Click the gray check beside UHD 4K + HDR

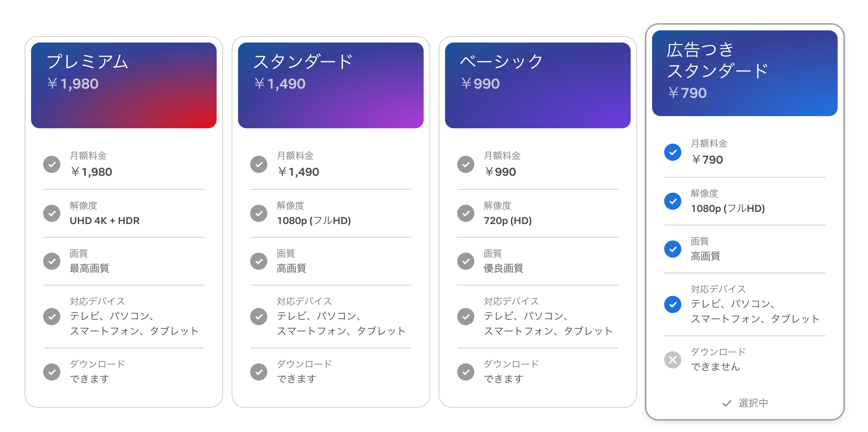pyautogui.click(x=52, y=213)
